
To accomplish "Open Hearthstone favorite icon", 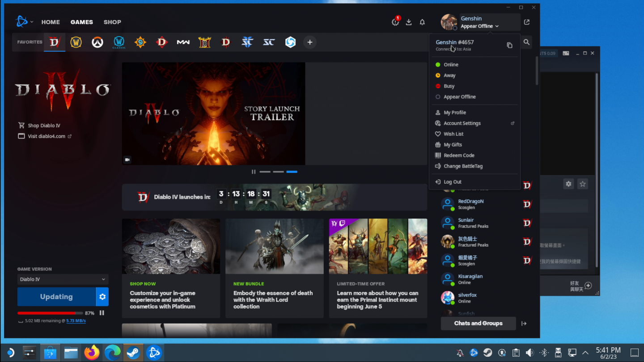I will pos(140,42).
